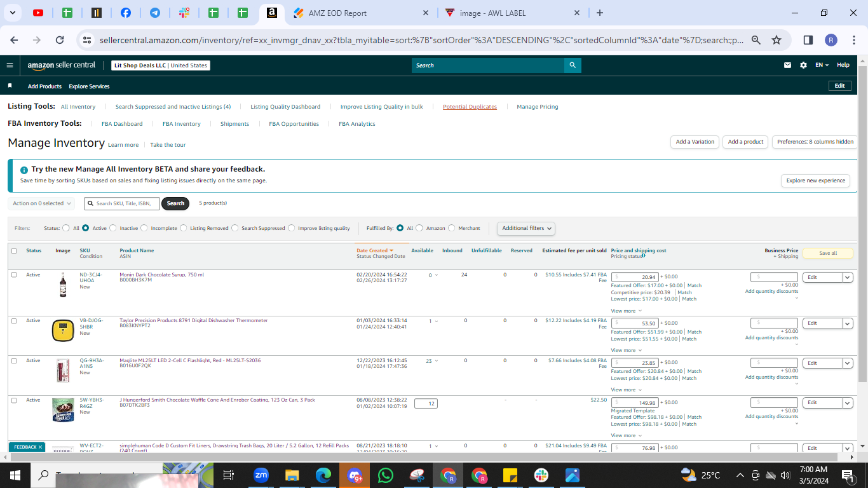The height and width of the screenshot is (488, 868).
Task: Open the Seller Central hamburger menu
Action: click(10, 65)
